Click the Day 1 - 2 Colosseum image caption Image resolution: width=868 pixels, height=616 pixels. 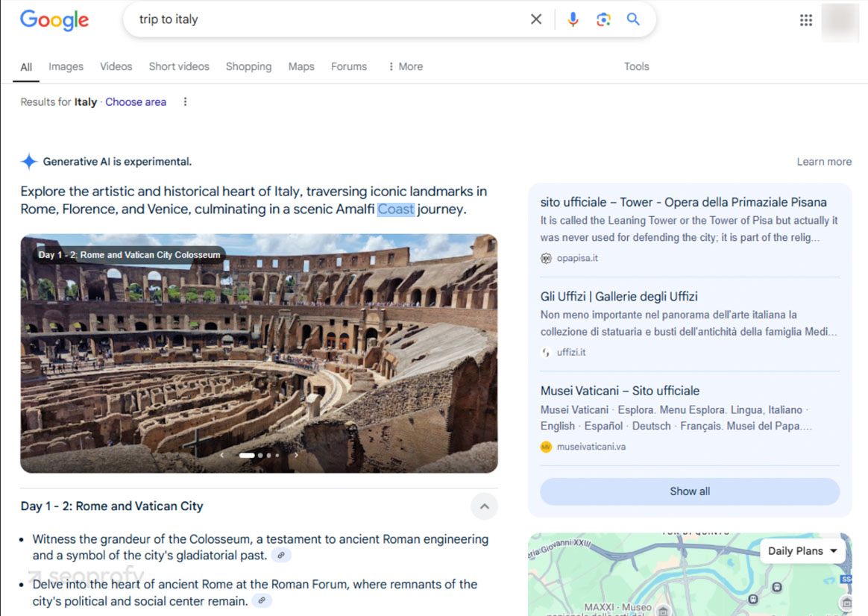[129, 254]
